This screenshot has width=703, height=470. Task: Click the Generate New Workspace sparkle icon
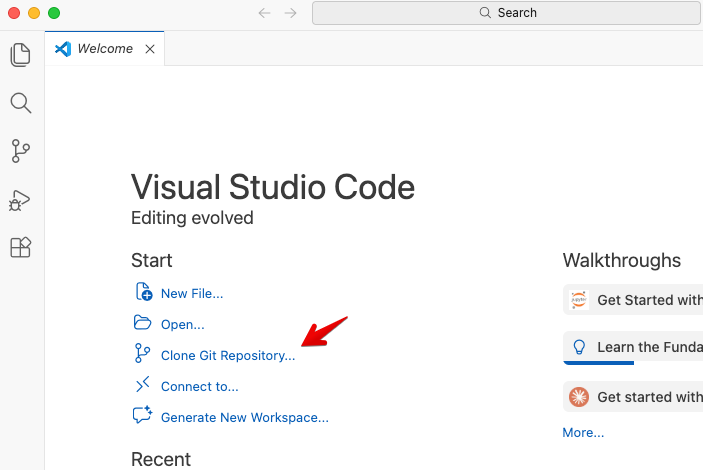pos(143,415)
